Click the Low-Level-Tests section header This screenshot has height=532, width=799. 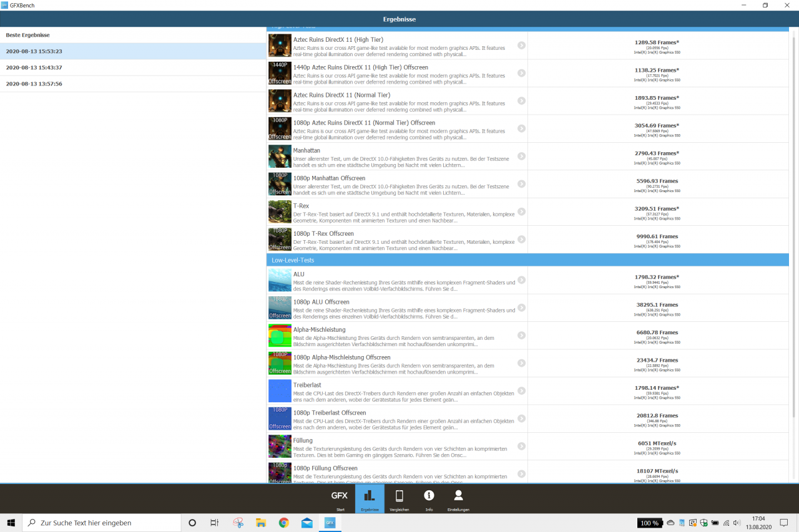pos(527,260)
